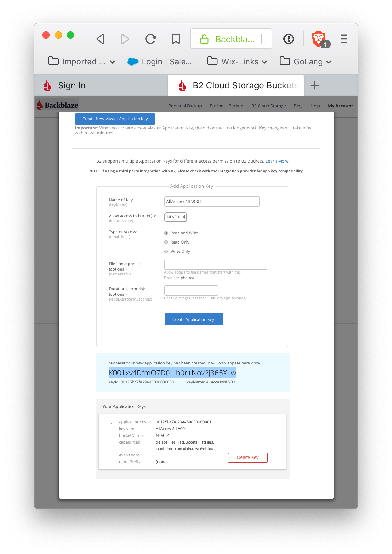This screenshot has width=392, height=554.
Task: Open Personal Backup in the nav
Action: (185, 106)
